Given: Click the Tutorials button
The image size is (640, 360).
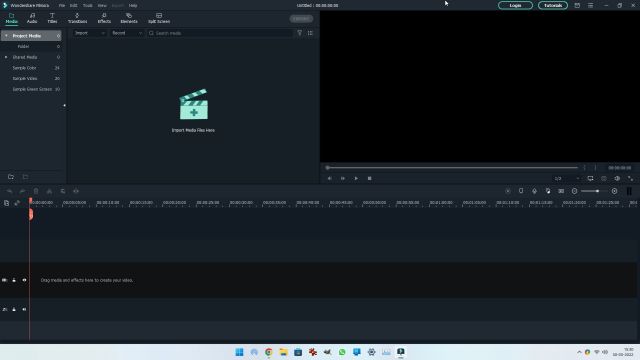Looking at the screenshot, I should (x=553, y=5).
